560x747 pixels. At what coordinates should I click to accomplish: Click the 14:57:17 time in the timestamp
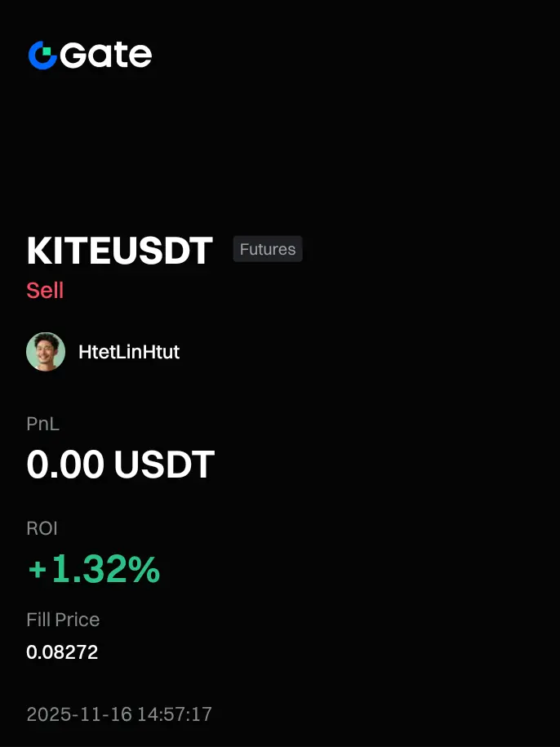[175, 714]
